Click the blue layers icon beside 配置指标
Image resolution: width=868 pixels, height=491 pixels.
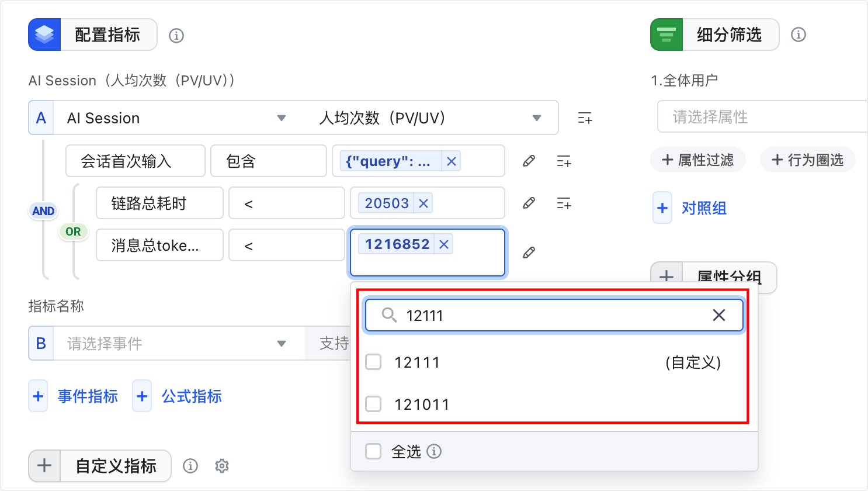(44, 35)
